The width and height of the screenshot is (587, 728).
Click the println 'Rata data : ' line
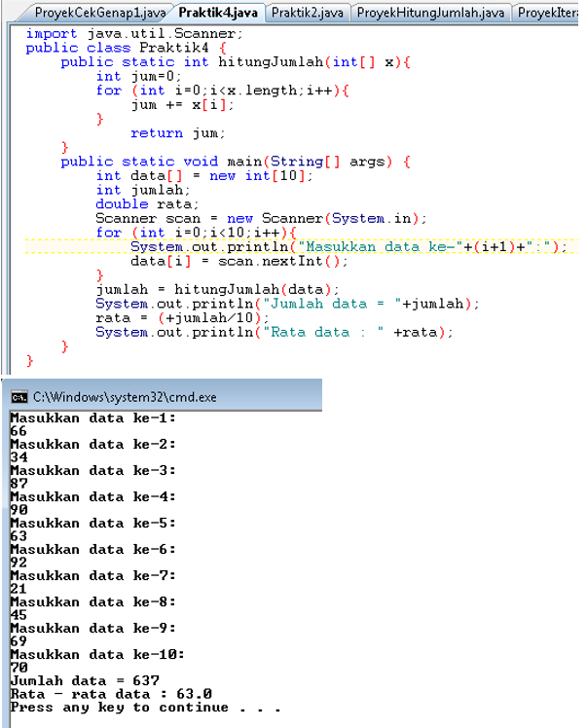[274, 333]
